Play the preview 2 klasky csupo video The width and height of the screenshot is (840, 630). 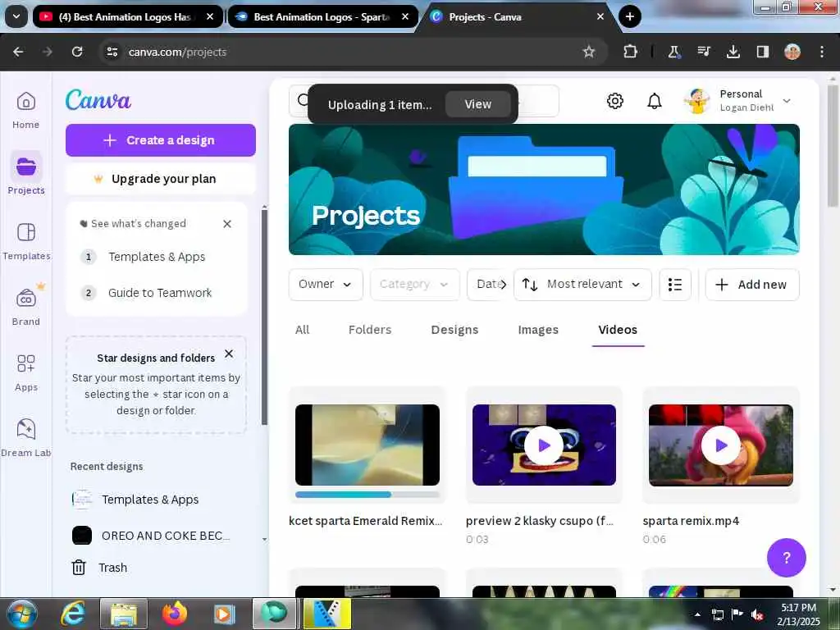pyautogui.click(x=544, y=445)
